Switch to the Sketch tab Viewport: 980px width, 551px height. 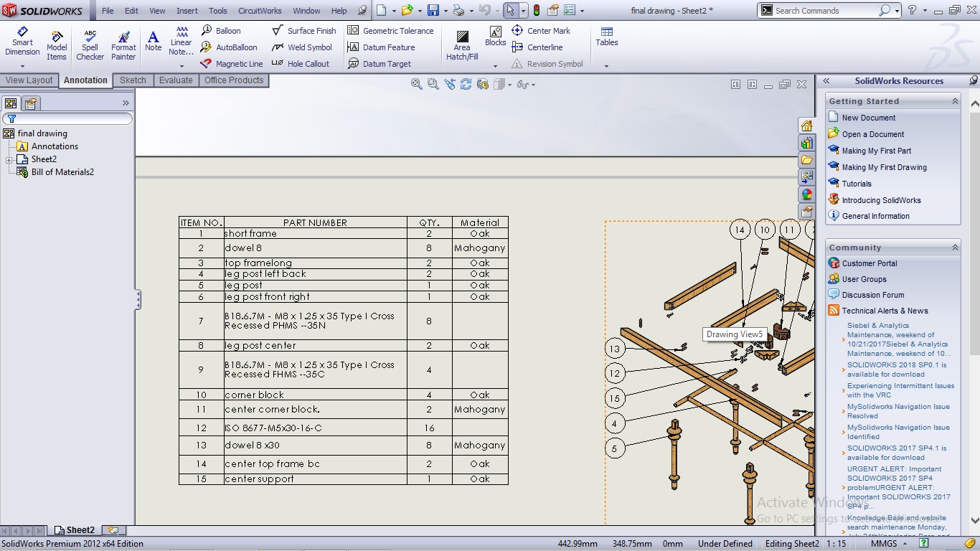point(132,80)
